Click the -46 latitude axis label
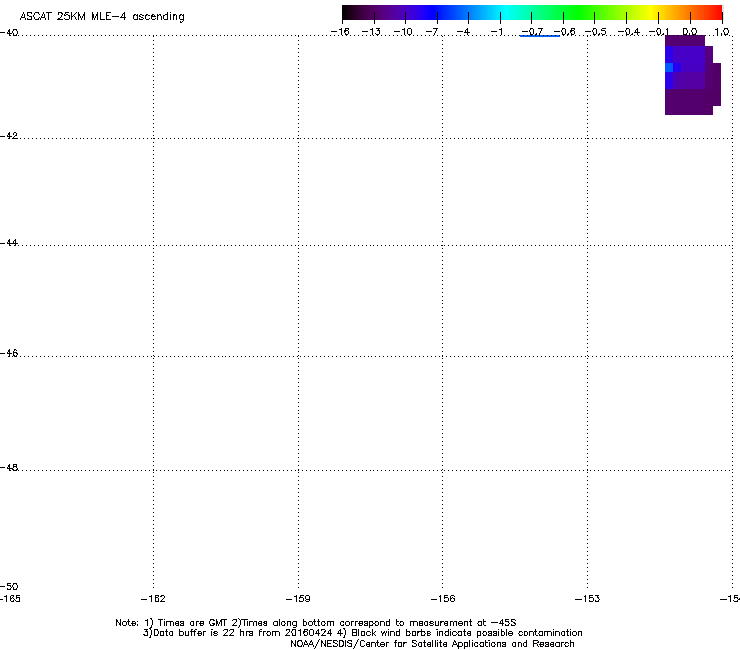 click(x=9, y=354)
